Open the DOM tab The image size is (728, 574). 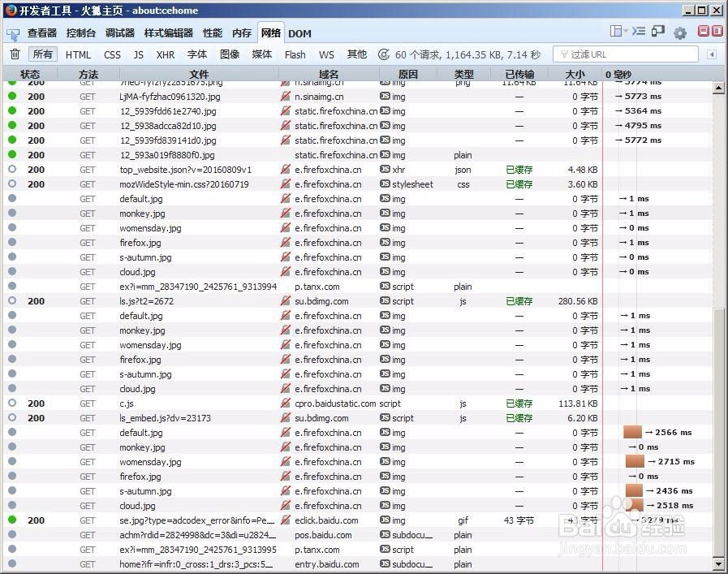pyautogui.click(x=299, y=33)
